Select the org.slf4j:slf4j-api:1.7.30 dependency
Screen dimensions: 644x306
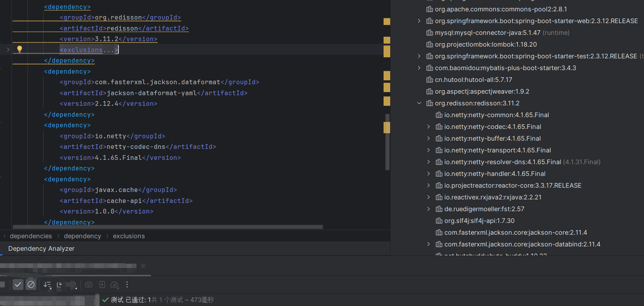(479, 221)
